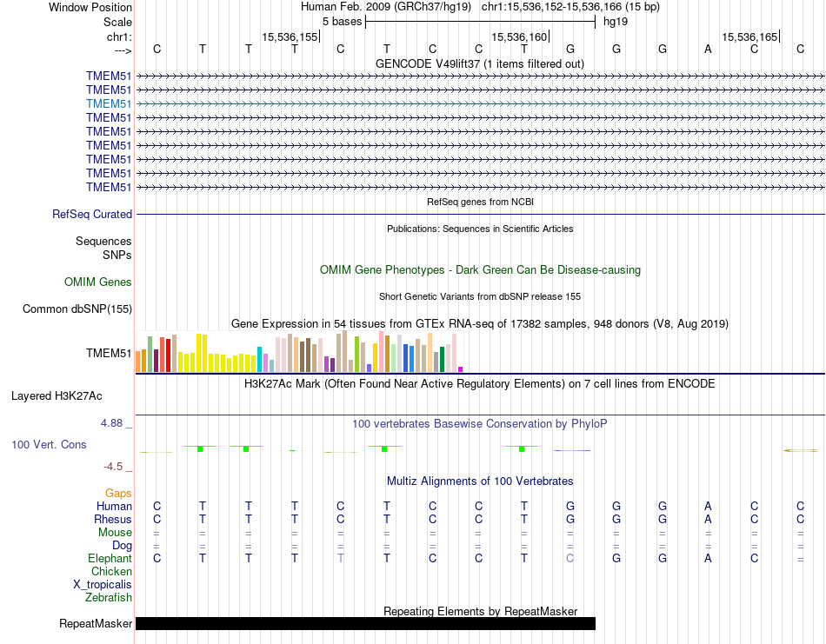Click OMIM Gene Phenotypes green track title
The width and height of the screenshot is (826, 644).
click(480, 269)
